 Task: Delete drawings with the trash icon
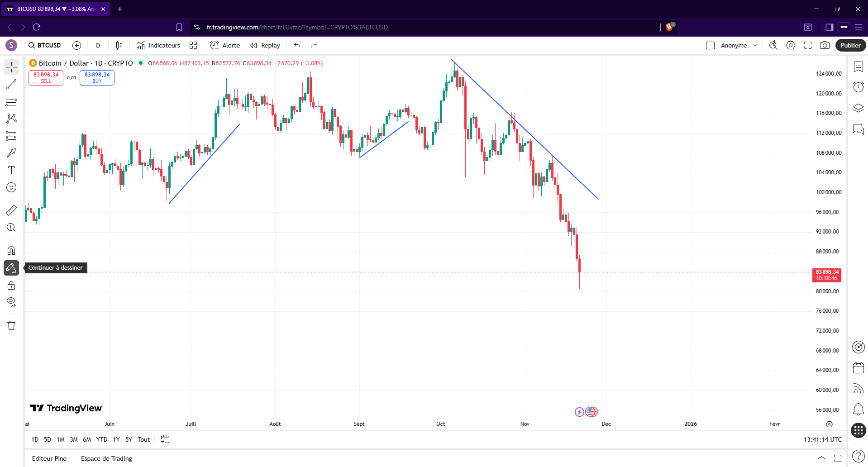pyautogui.click(x=11, y=325)
